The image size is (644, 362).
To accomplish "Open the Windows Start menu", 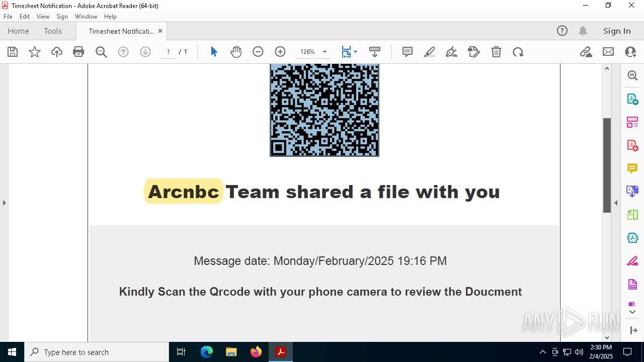I will coord(12,352).
